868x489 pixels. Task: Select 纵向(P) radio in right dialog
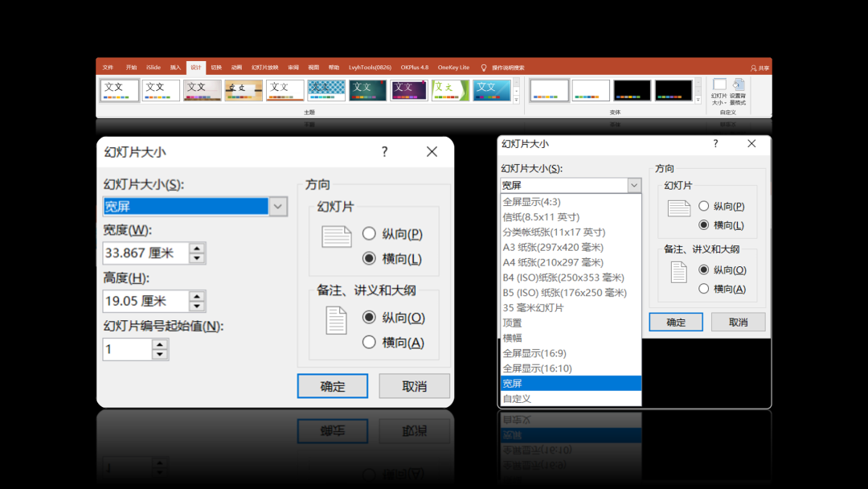(x=703, y=206)
